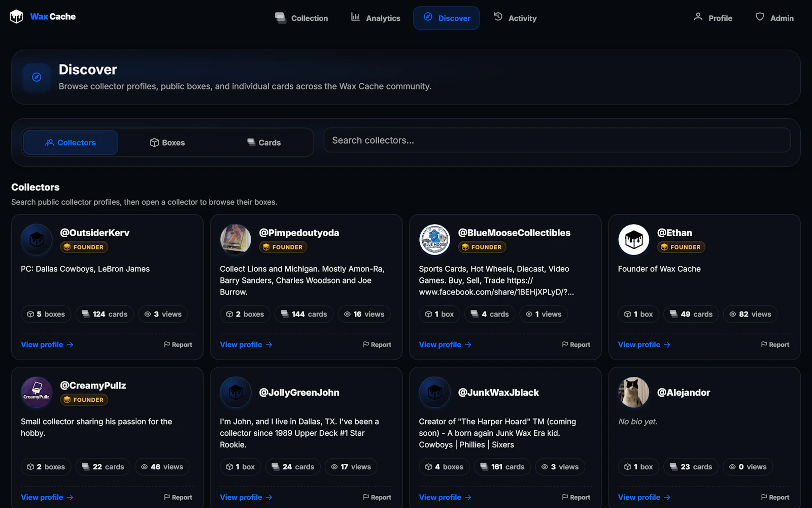
Task: View profile of @JunkWaxJblack
Action: (x=445, y=497)
